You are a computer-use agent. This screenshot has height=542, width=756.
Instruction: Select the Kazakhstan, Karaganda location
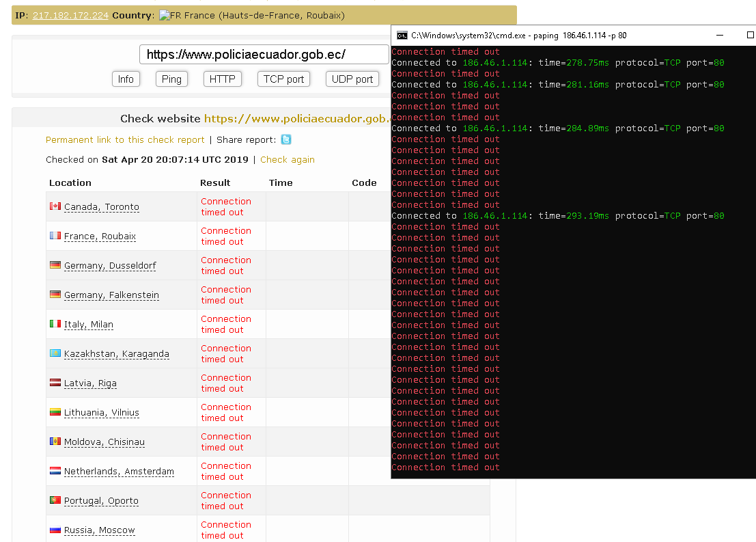pos(117,354)
